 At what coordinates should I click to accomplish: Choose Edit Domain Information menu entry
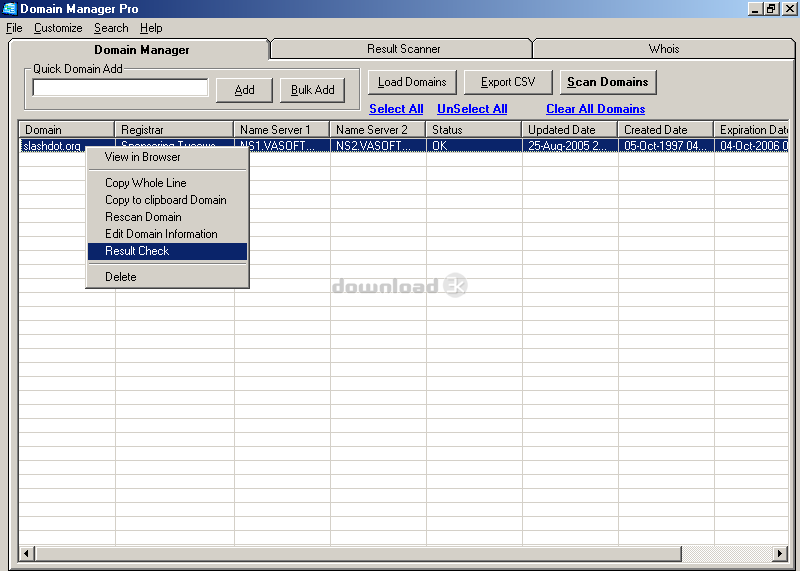point(167,234)
